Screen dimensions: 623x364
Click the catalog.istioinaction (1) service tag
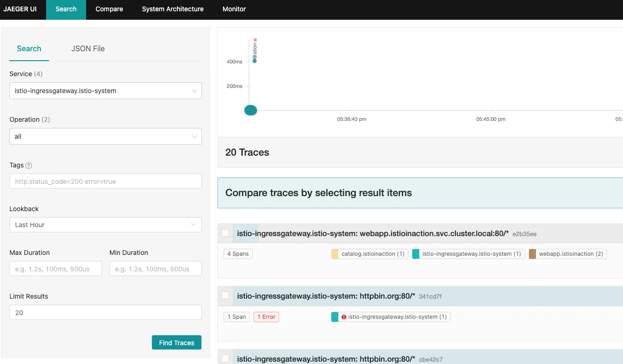369,254
